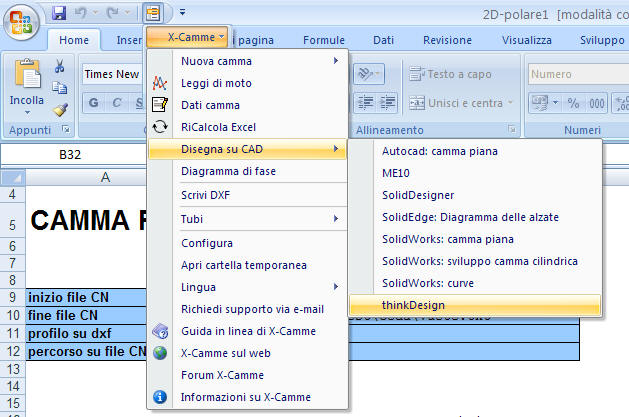Image resolution: width=629 pixels, height=417 pixels.
Task: Select X-Camme sul web entry
Action: point(247,353)
